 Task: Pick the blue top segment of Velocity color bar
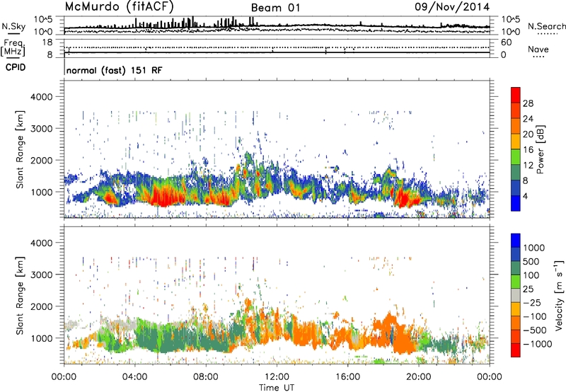coord(516,241)
